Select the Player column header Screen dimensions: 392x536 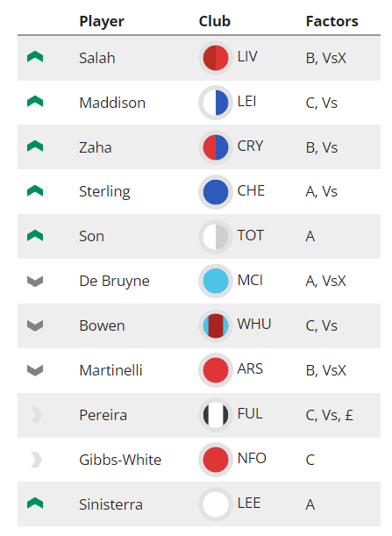click(102, 22)
